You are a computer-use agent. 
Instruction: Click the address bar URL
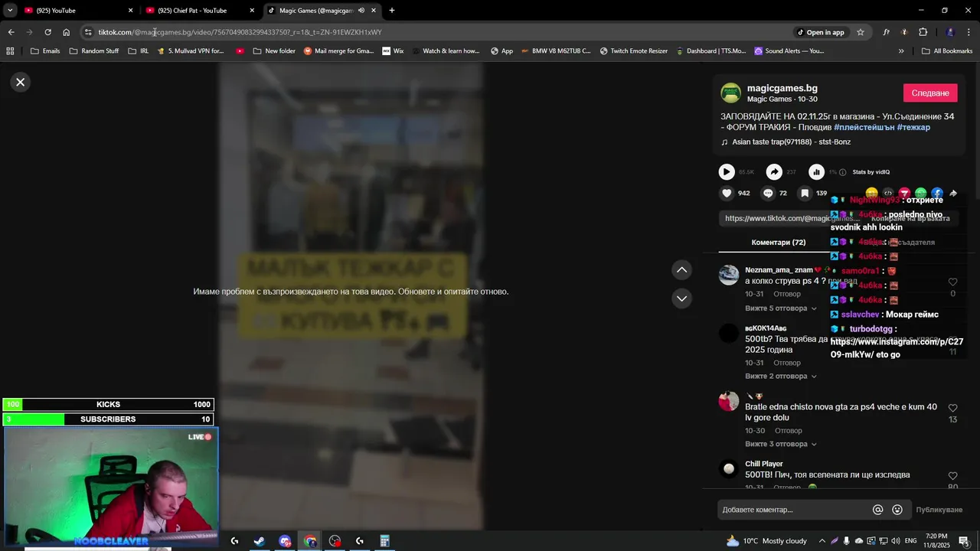pos(240,32)
